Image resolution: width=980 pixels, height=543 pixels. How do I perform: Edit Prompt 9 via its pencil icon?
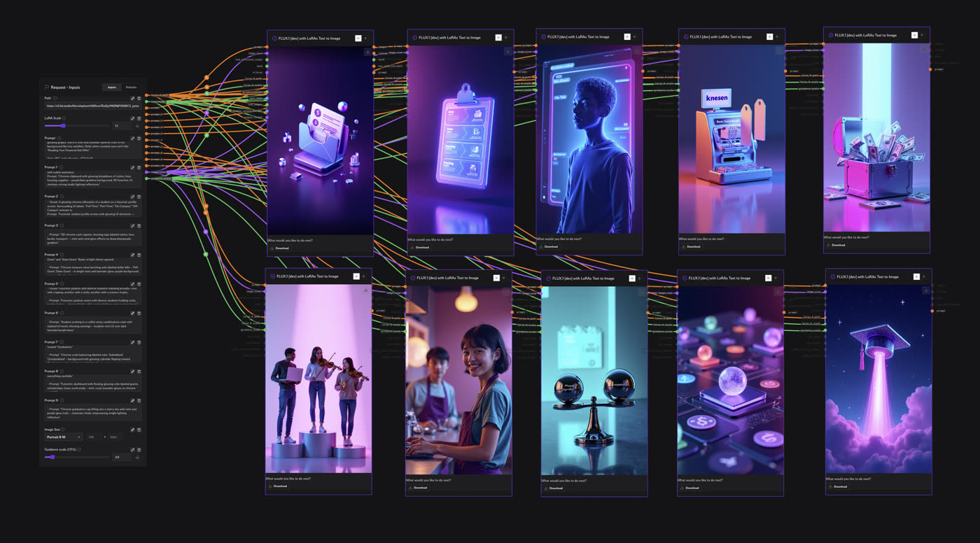point(132,401)
